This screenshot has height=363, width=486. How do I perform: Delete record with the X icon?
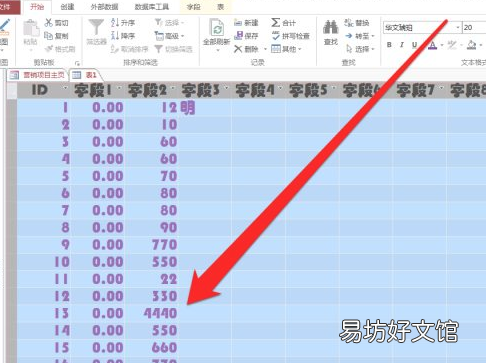(x=238, y=49)
